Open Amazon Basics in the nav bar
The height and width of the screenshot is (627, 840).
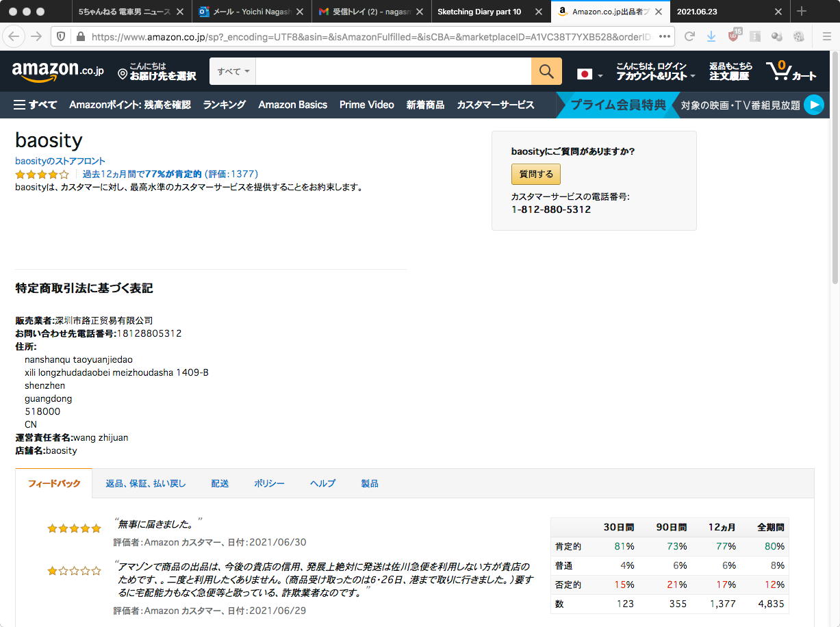click(293, 105)
